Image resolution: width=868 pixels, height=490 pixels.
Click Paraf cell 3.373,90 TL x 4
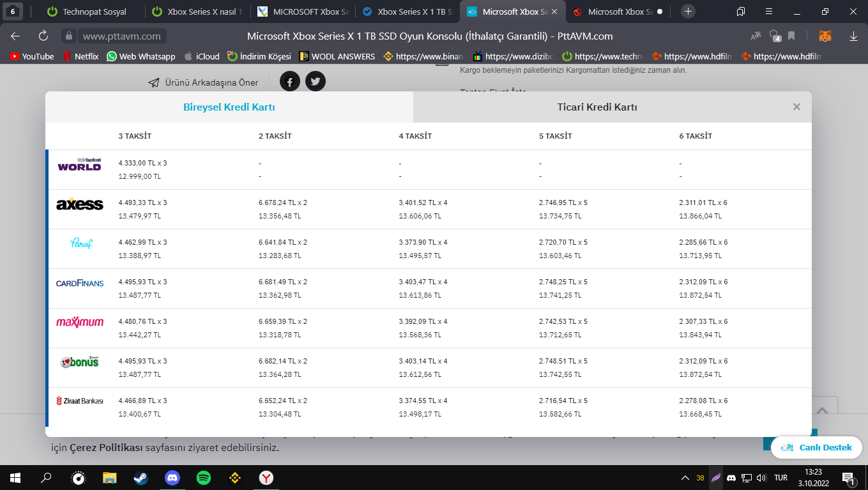423,242
